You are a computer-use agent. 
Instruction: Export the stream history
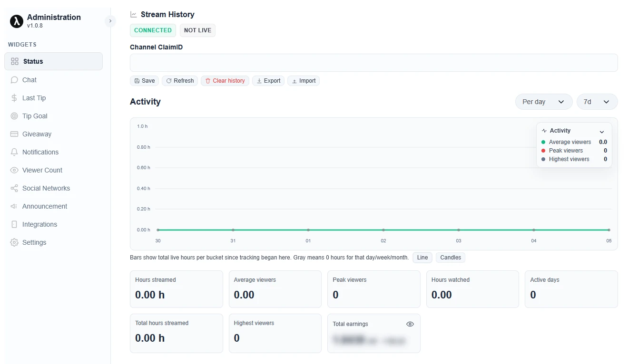268,81
